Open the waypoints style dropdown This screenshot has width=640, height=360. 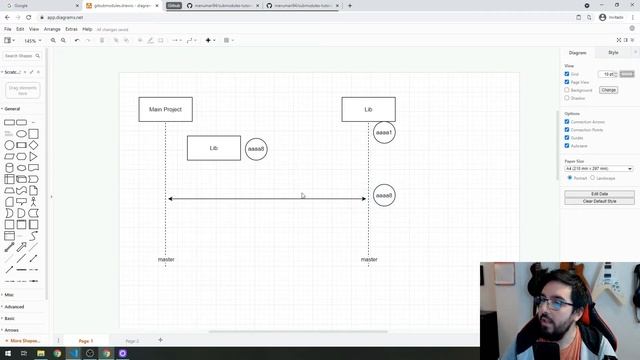tap(191, 40)
